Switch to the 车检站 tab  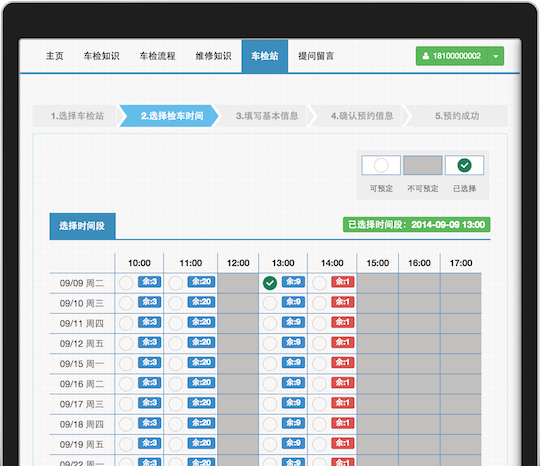265,56
